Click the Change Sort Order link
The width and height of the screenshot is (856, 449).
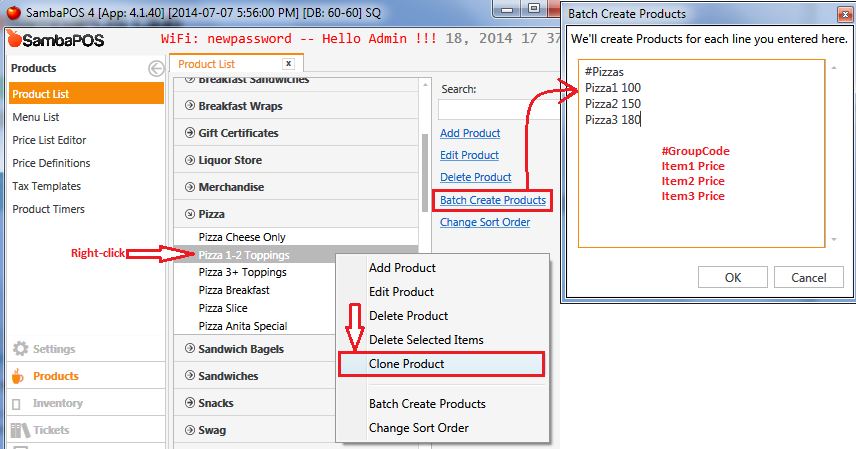[485, 222]
